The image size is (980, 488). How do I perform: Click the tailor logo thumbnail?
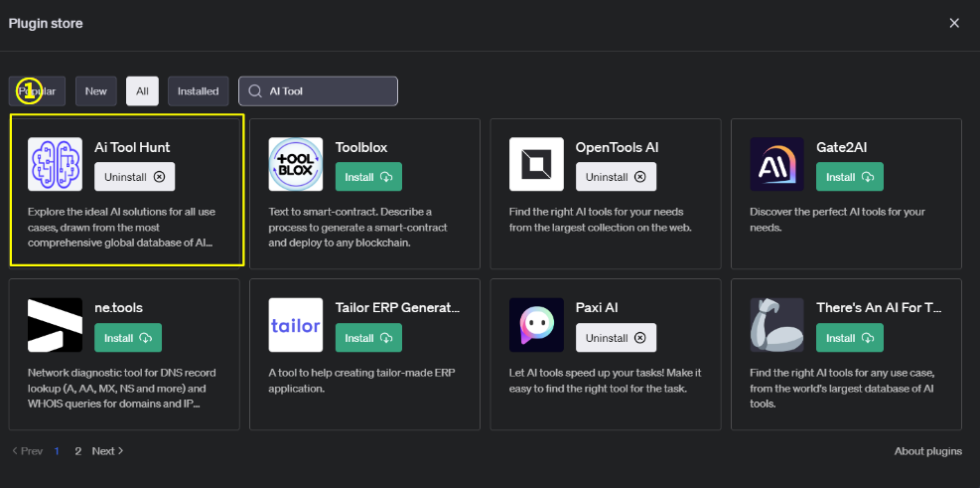[296, 325]
